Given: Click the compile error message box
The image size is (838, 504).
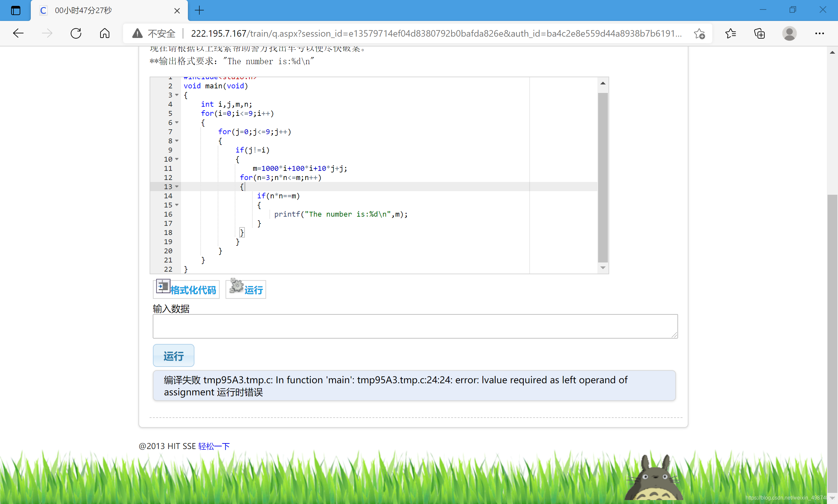Looking at the screenshot, I should (414, 386).
